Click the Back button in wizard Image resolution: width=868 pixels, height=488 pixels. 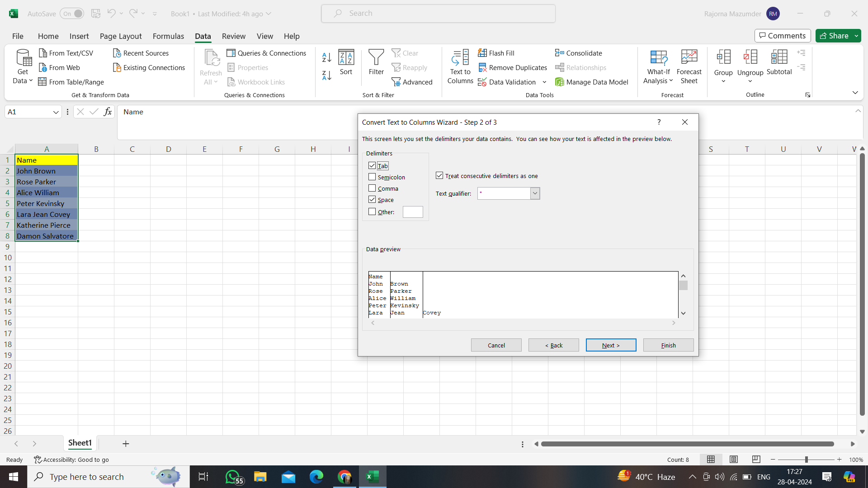pos(553,345)
